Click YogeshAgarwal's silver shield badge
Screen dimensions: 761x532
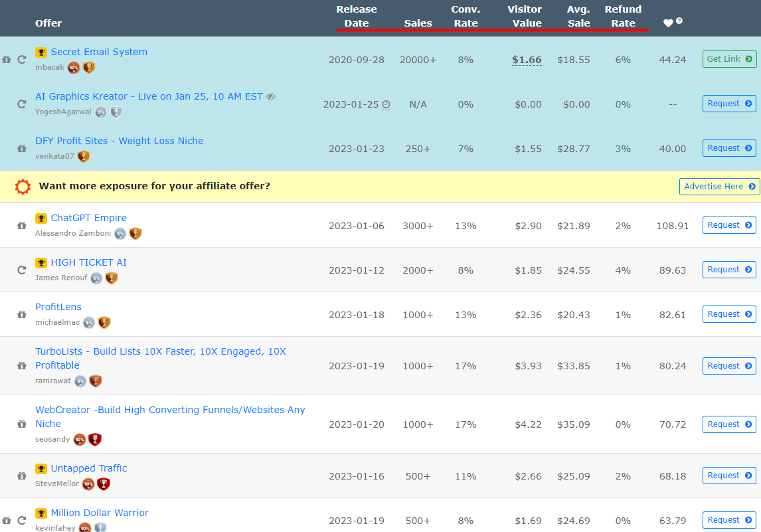(x=116, y=112)
